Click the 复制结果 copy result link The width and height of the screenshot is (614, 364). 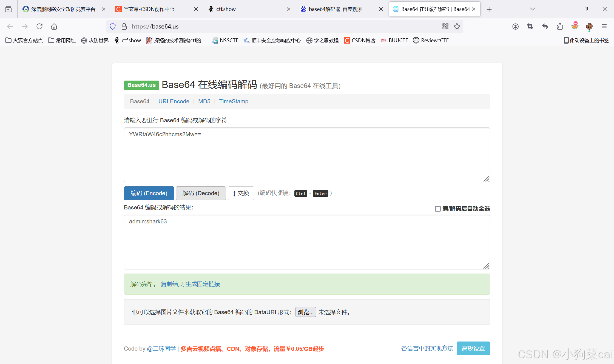[x=172, y=284]
